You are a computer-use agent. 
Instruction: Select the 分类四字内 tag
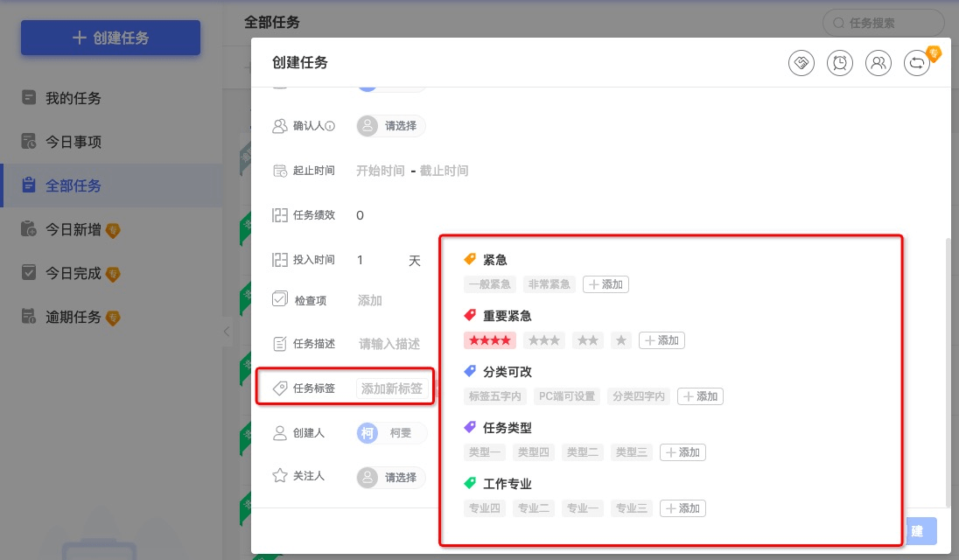[x=639, y=396]
